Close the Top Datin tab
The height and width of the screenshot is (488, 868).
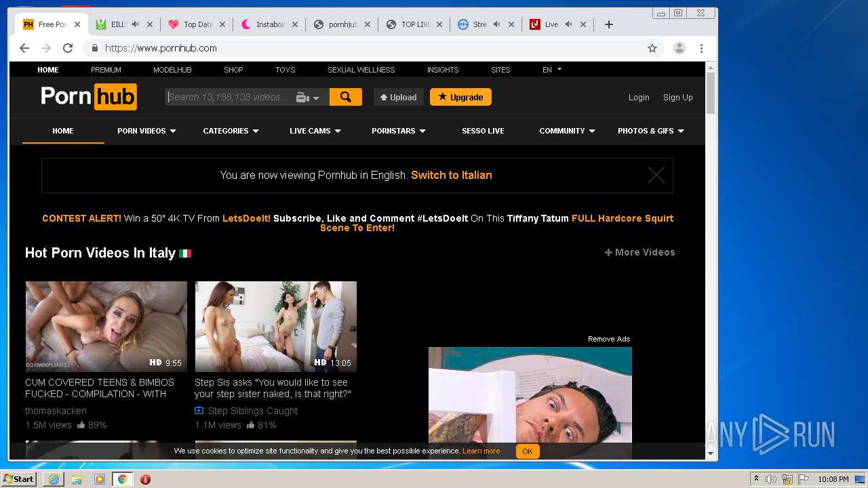click(222, 24)
